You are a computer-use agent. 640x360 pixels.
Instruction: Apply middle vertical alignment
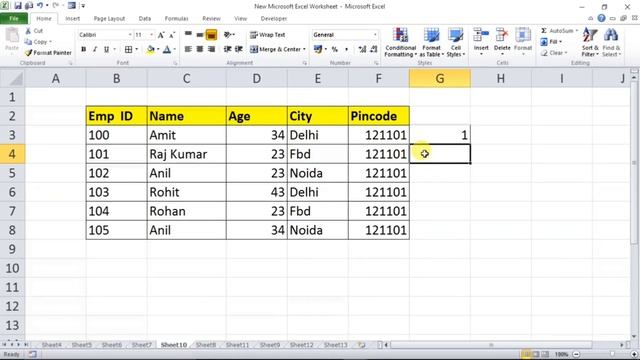click(200, 35)
